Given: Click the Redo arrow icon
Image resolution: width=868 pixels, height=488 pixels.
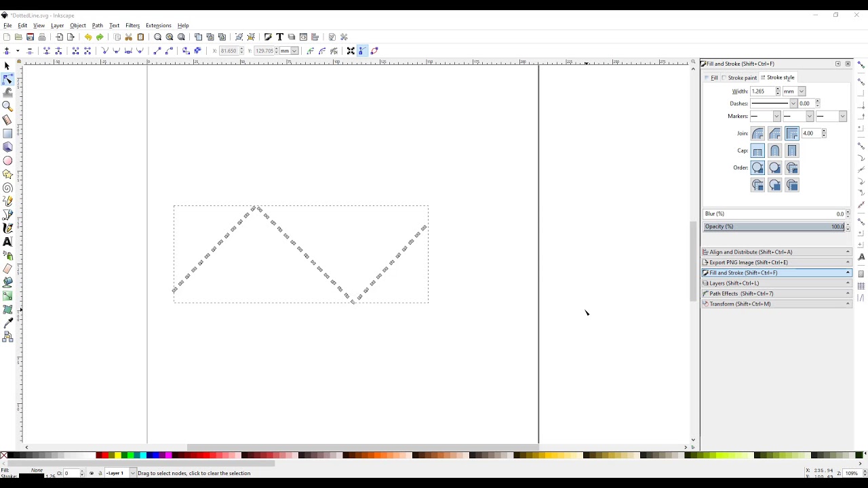Looking at the screenshot, I should (x=100, y=37).
